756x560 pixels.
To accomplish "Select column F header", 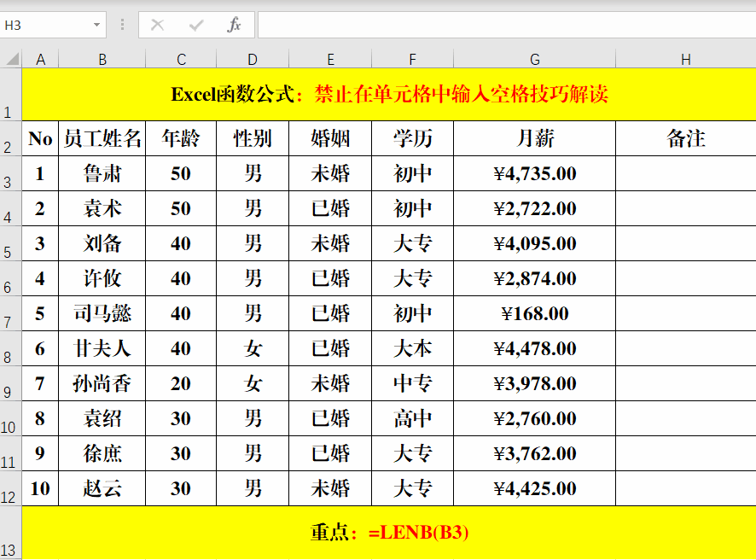I will point(412,59).
